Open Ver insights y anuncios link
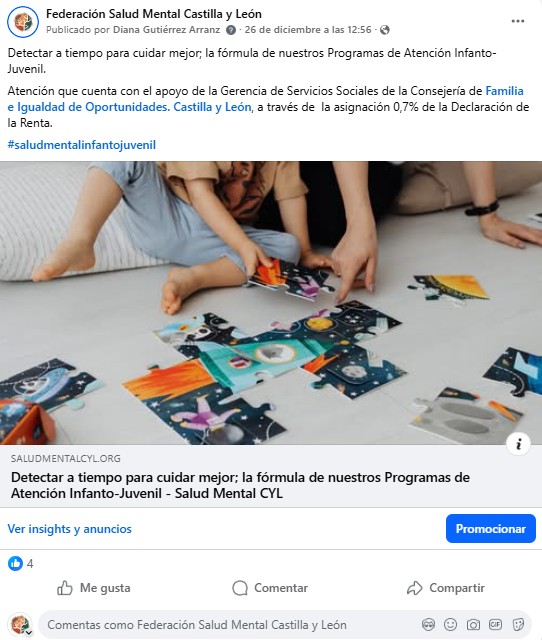Image resolution: width=542 pixels, height=640 pixels. (70, 529)
